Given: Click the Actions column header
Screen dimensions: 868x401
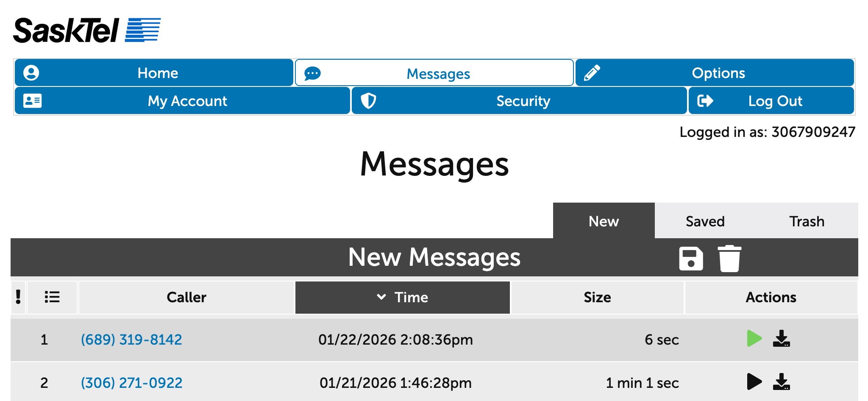Looking at the screenshot, I should coord(771,297).
